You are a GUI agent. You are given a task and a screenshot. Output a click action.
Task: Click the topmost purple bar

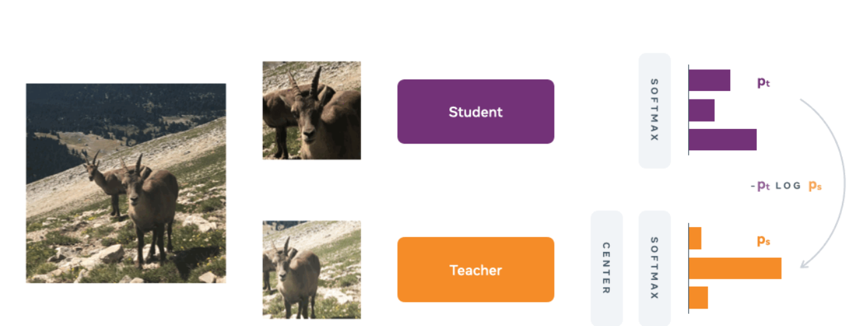click(x=710, y=80)
